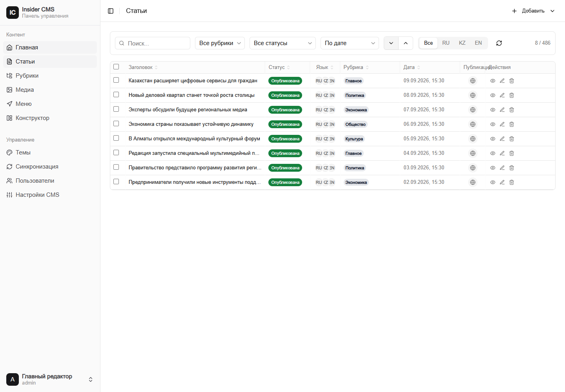
Task: Sort by the Статус column header
Action: [279, 67]
